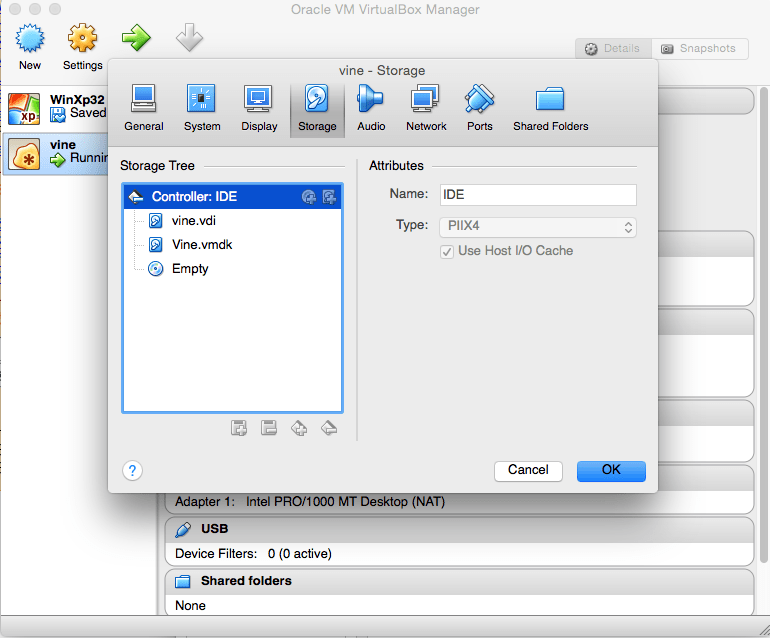Click the controller Name input field

[x=538, y=194]
